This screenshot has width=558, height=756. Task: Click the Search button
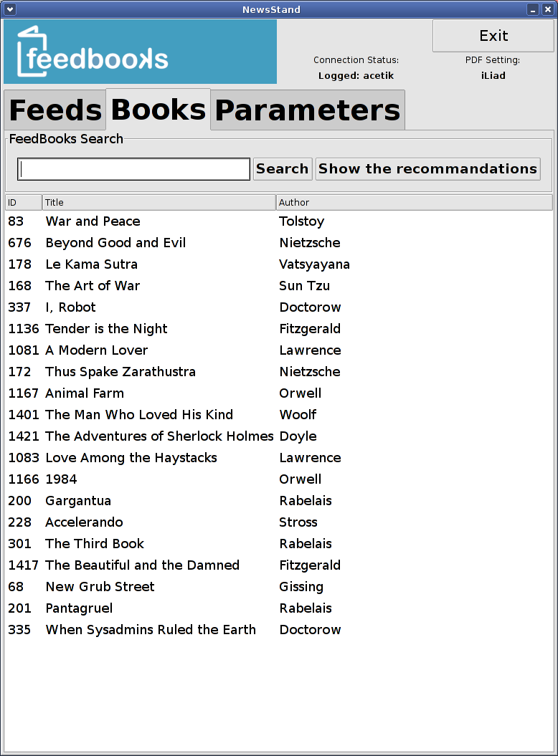(283, 169)
